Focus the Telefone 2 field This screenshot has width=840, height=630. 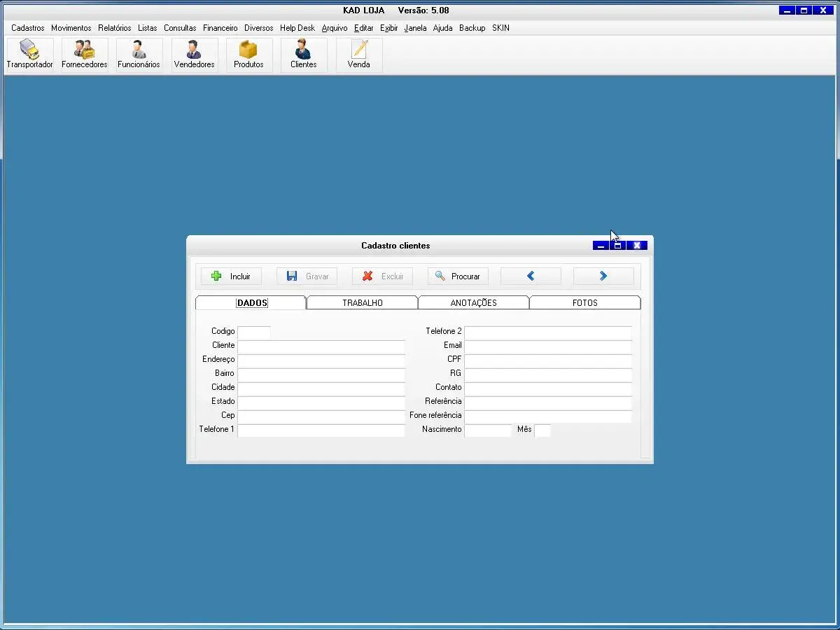(548, 332)
